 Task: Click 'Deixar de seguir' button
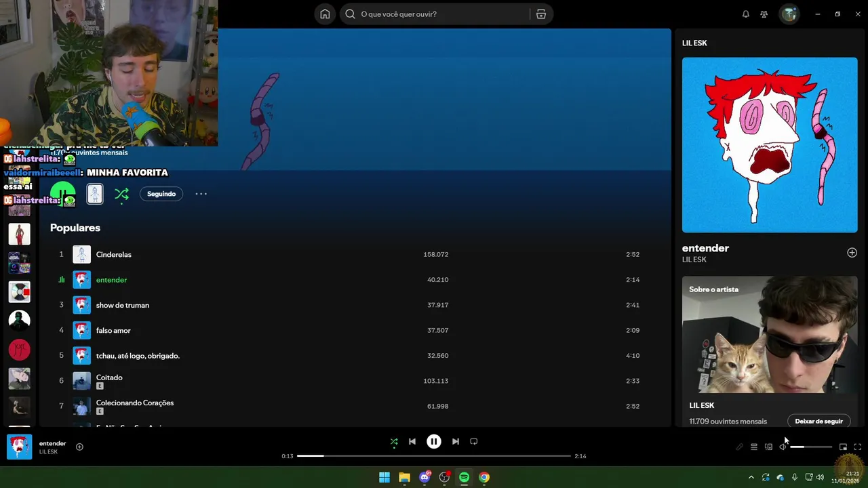click(x=818, y=421)
